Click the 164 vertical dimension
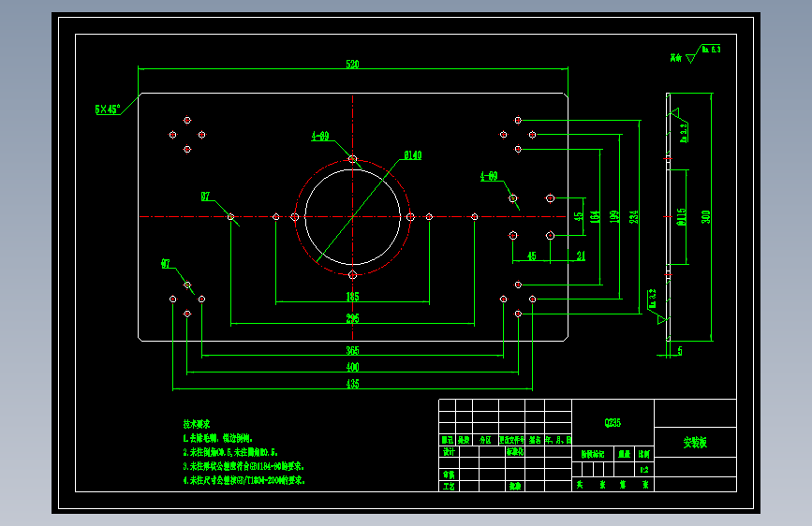The image size is (812, 526). pyautogui.click(x=595, y=216)
